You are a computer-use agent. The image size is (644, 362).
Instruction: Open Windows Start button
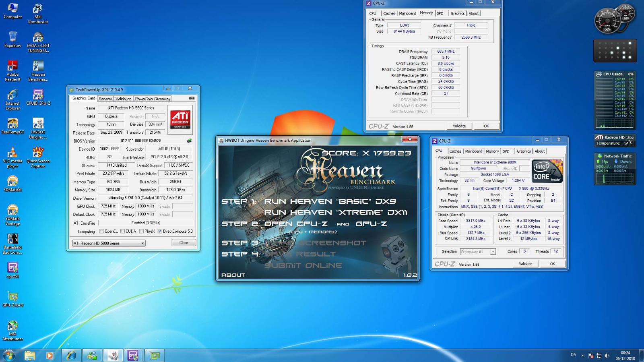coord(9,355)
